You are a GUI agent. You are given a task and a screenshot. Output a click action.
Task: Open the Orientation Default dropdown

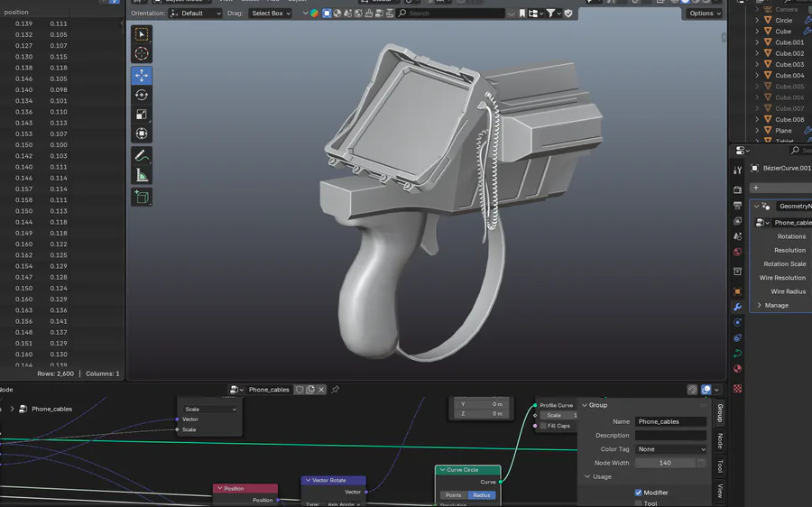click(196, 14)
